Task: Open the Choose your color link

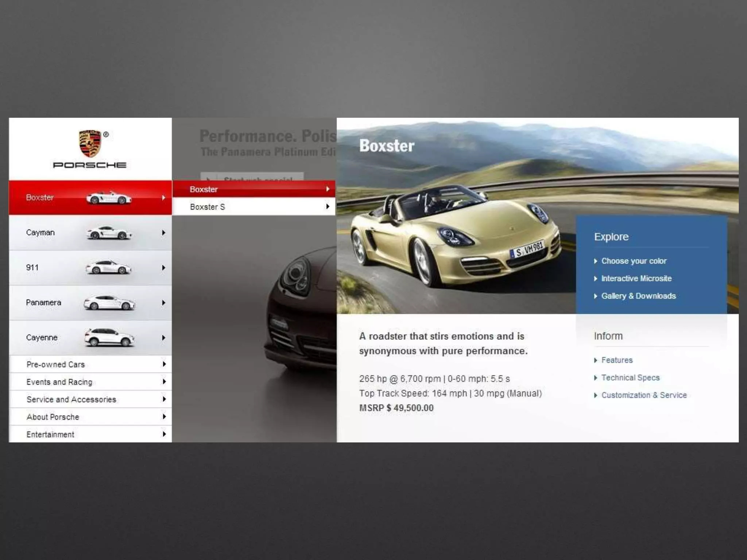Action: [x=634, y=261]
